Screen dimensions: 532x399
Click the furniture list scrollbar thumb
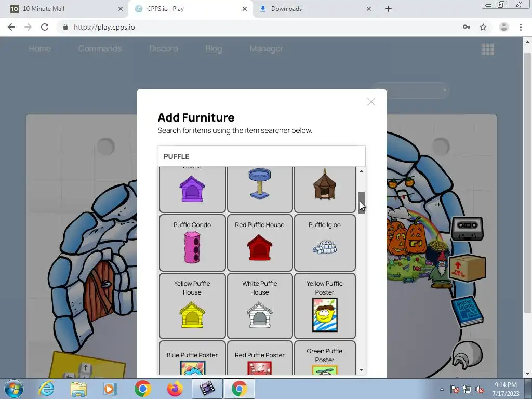point(362,203)
